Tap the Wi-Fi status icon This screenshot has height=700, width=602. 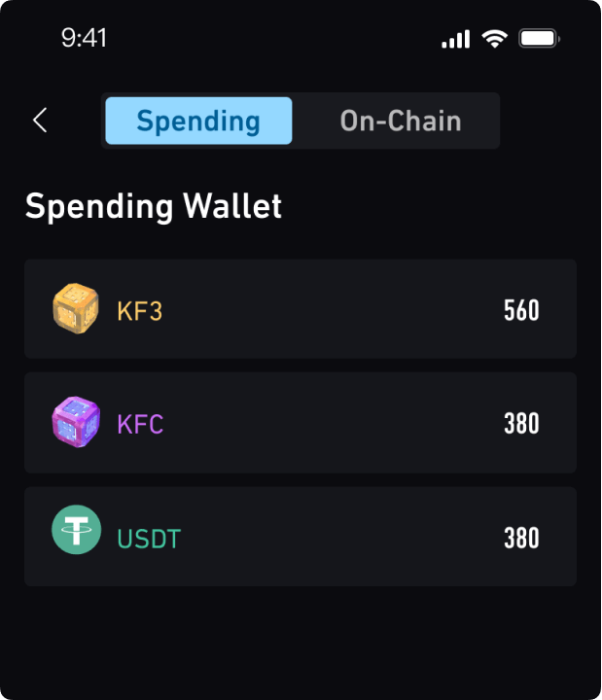(x=495, y=39)
